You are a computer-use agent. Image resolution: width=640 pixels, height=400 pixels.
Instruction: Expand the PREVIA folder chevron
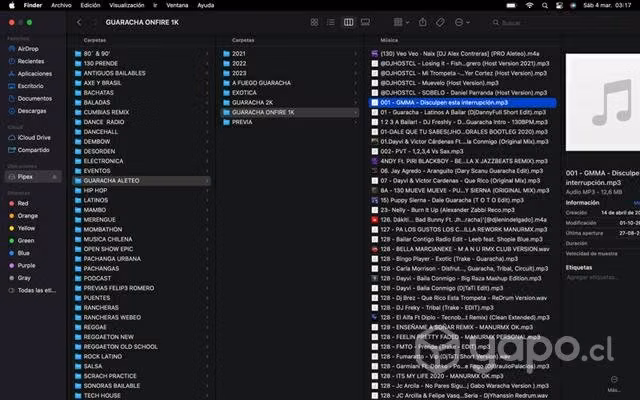coord(356,122)
